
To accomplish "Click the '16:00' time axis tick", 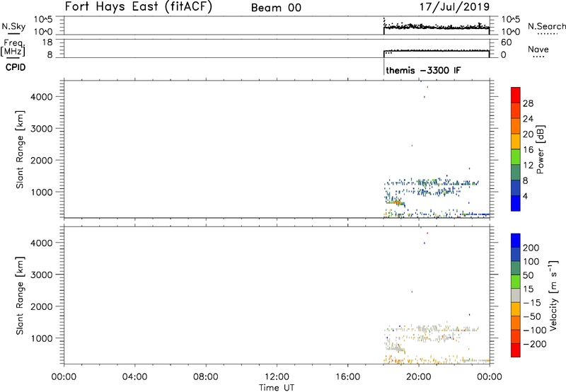I will (347, 376).
